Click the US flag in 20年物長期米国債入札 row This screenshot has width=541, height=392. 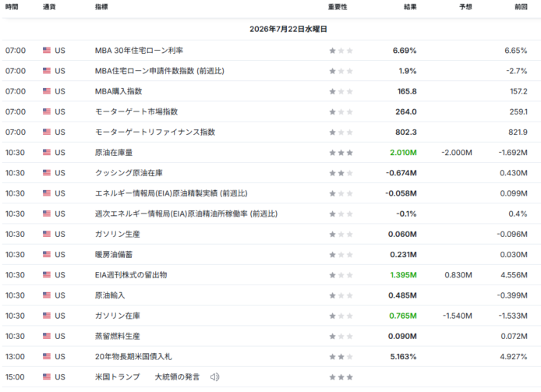click(47, 356)
